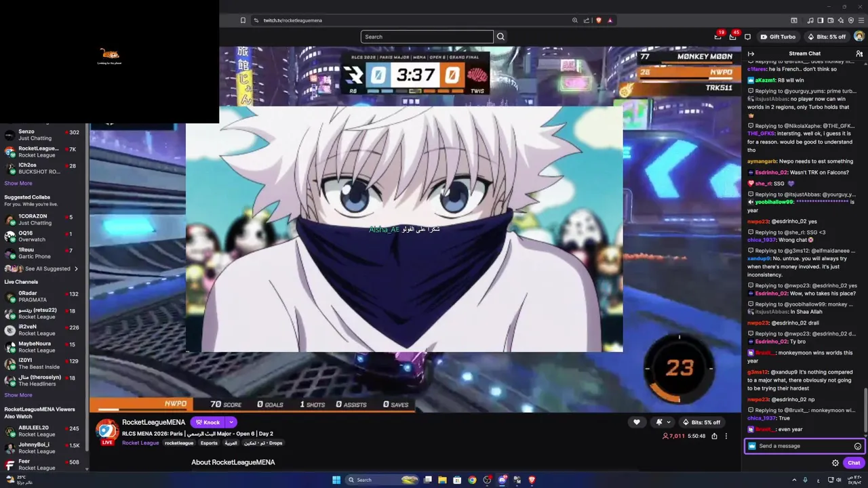868x488 pixels.
Task: Bookmark this page in the address bar
Action: (243, 20)
